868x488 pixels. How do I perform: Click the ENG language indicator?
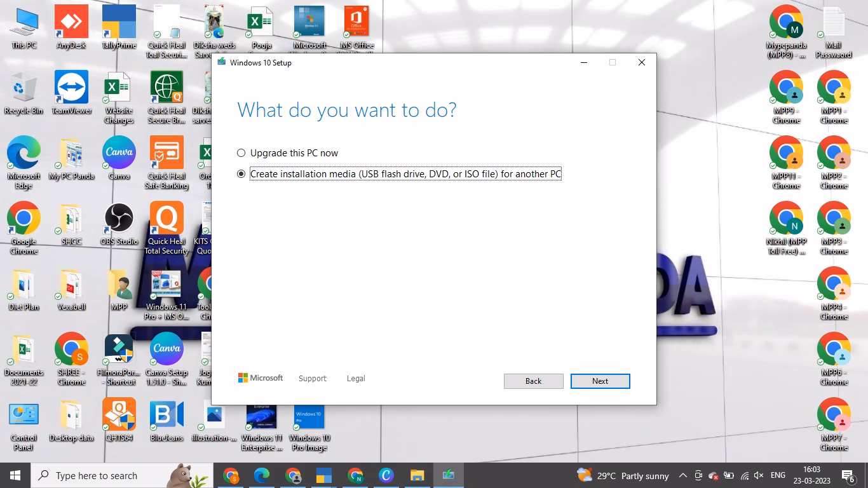[777, 475]
